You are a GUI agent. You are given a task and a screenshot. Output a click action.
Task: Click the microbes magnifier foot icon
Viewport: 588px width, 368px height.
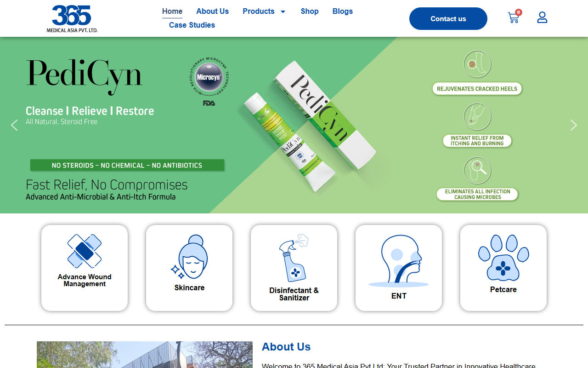pyautogui.click(x=477, y=171)
